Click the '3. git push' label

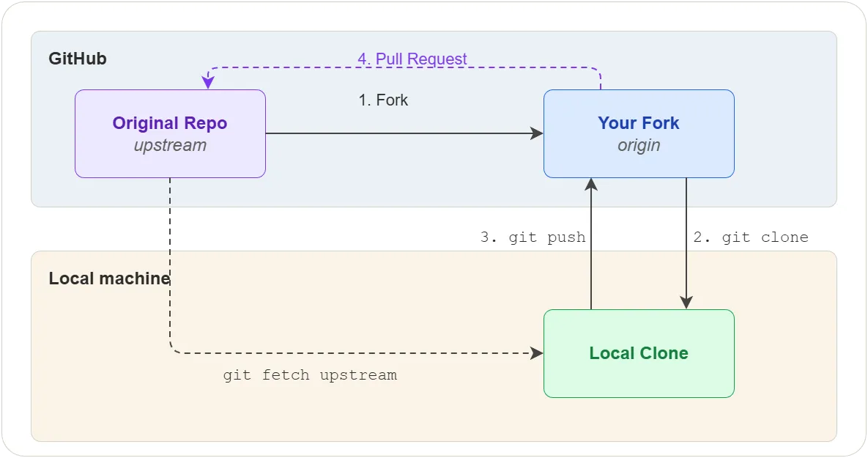[x=533, y=237]
